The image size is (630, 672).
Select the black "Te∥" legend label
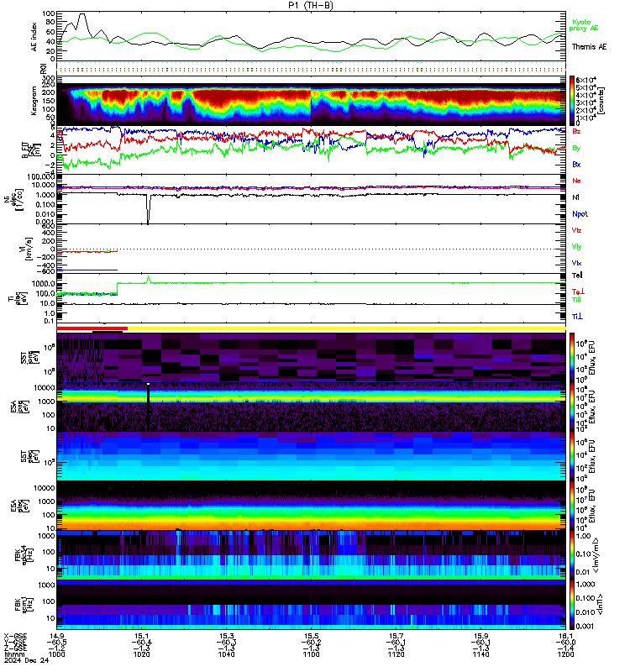point(577,276)
